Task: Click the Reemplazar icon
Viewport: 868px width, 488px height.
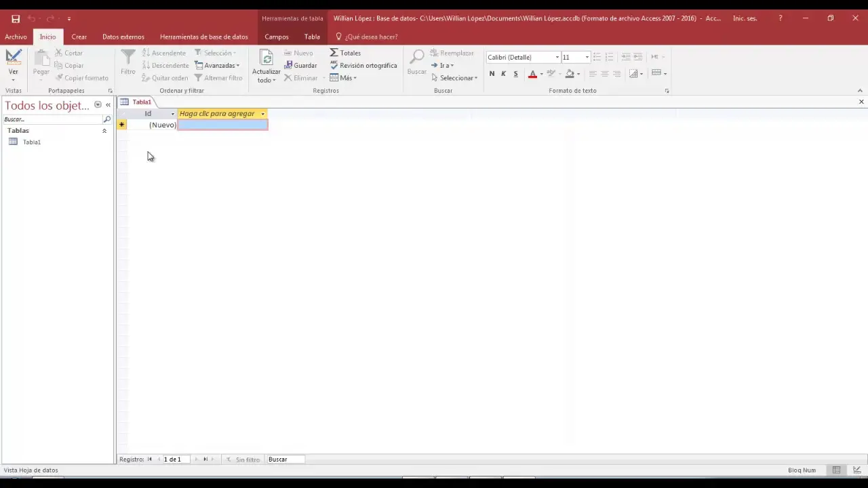Action: click(x=435, y=53)
